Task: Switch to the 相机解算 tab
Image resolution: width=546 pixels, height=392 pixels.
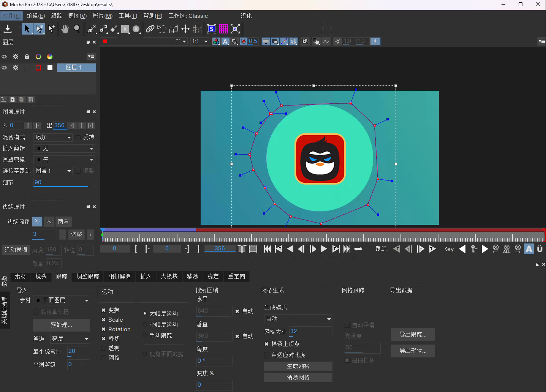Action: pos(120,277)
